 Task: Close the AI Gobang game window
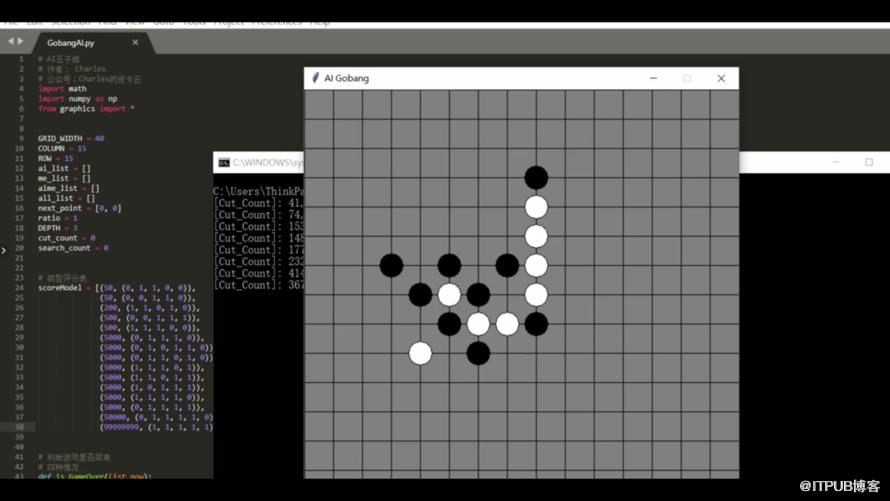pyautogui.click(x=721, y=78)
